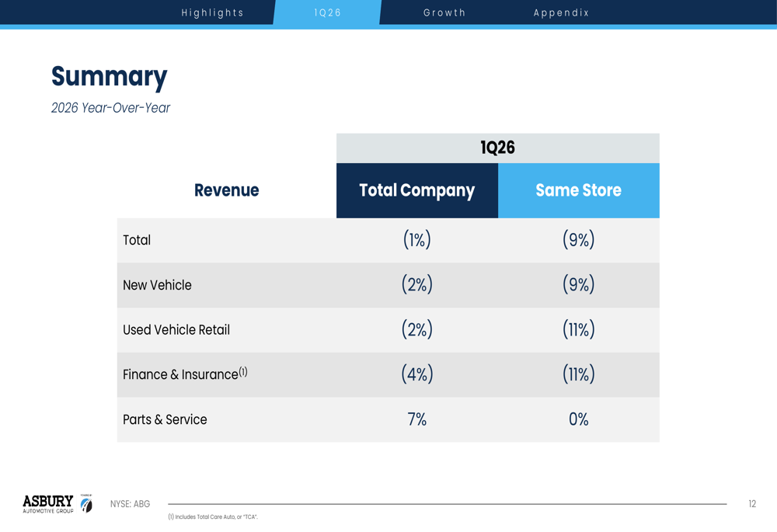777x532 pixels.
Task: Select the 2026 Year-Over-Year subtitle
Action: pos(110,108)
